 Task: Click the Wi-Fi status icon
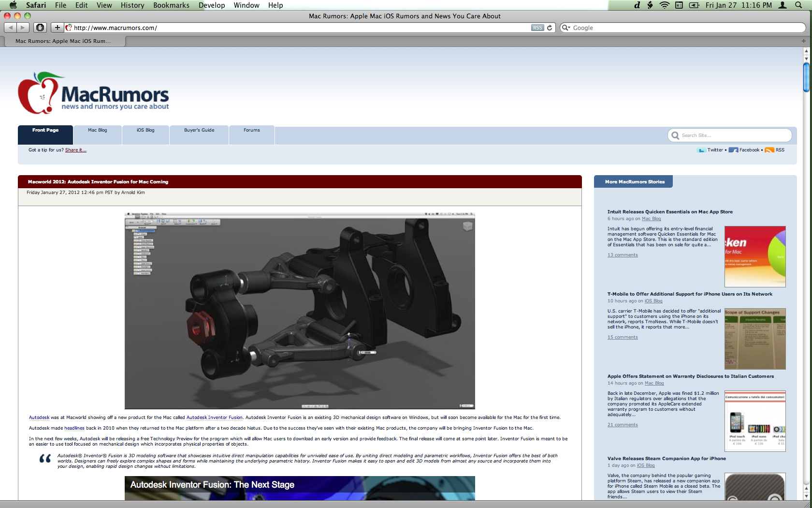pos(665,5)
